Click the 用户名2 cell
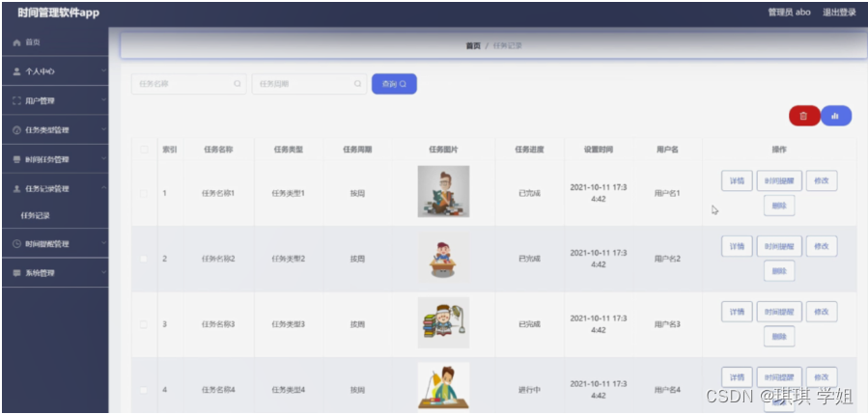 tap(667, 259)
